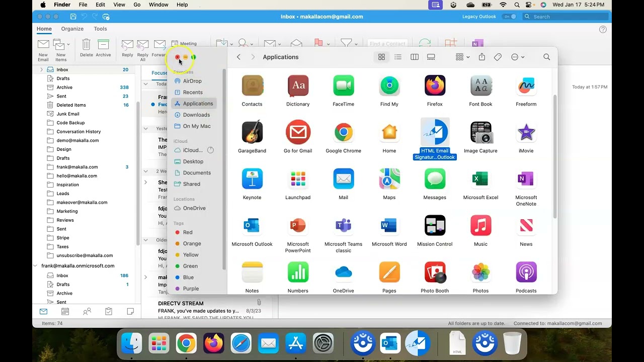Select the HTML Email Signature Outlook app
Viewport: 644px width, 362px height.
point(435,132)
